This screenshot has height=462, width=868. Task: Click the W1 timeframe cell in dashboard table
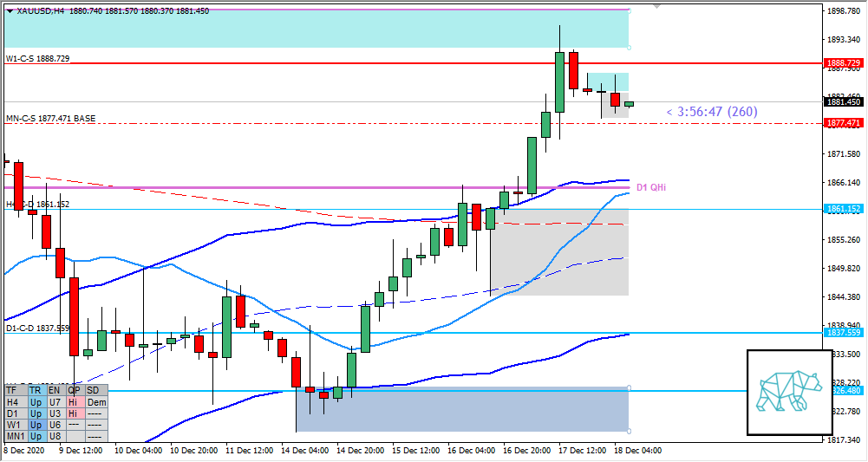16,425
